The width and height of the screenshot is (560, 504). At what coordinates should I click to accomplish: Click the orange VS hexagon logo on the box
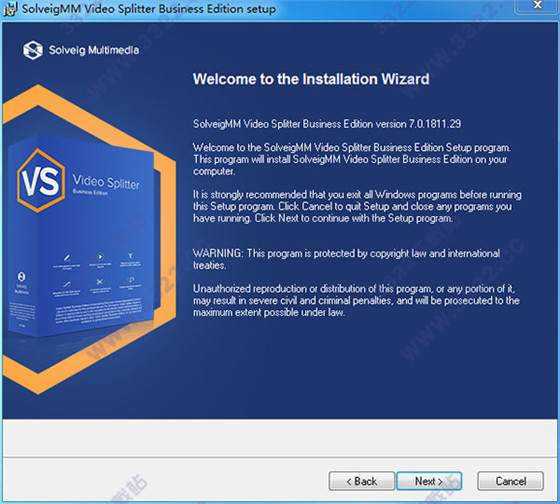pos(41,181)
